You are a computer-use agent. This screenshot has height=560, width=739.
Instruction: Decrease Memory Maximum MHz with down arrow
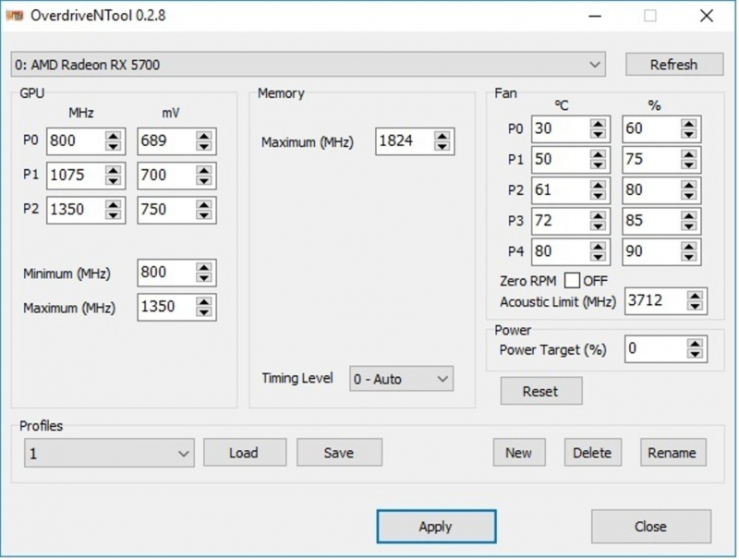coord(442,147)
